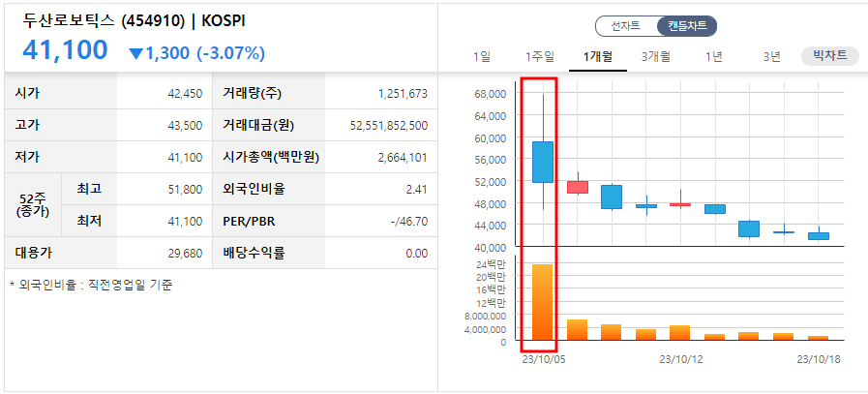Select the dividend yield value 0.00
The height and width of the screenshot is (394, 868).
pos(416,254)
